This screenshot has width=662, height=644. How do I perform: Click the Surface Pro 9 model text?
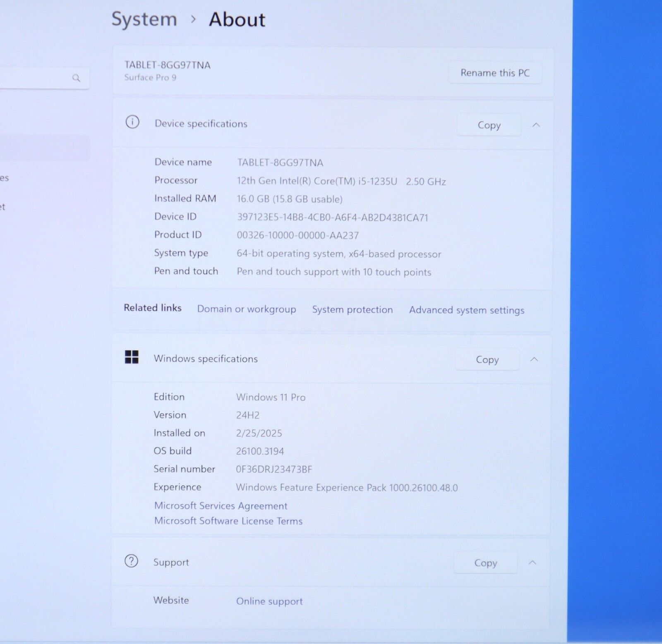150,77
